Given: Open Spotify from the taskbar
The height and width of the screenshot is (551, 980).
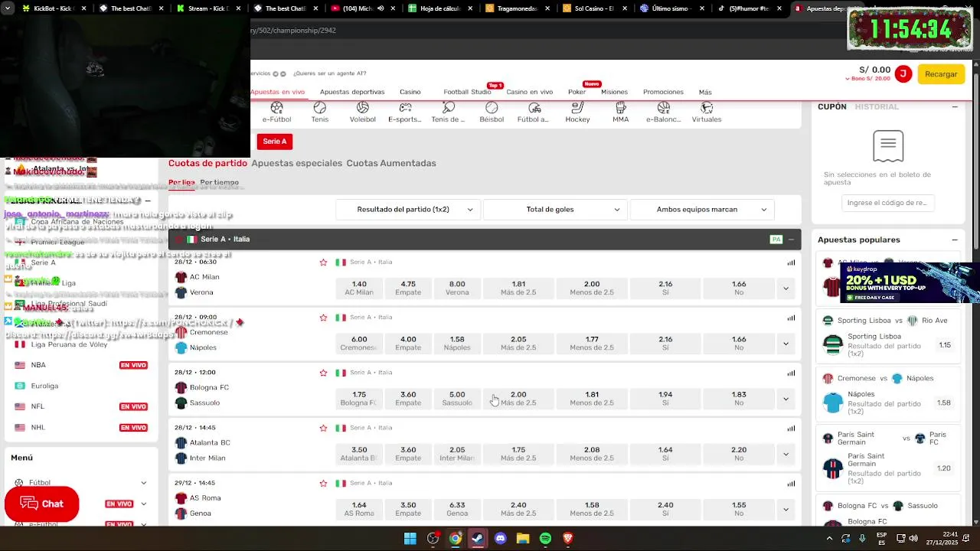Looking at the screenshot, I should 545,539.
